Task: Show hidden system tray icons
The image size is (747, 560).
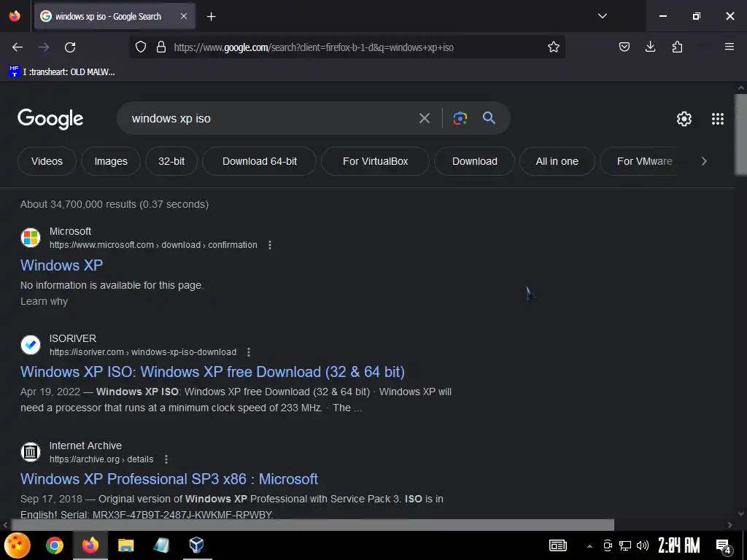Action: 589,546
